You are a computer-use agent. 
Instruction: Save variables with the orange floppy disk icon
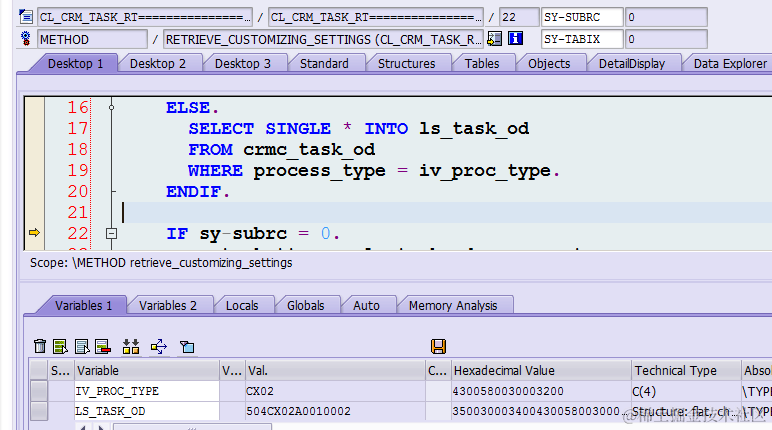(x=438, y=346)
